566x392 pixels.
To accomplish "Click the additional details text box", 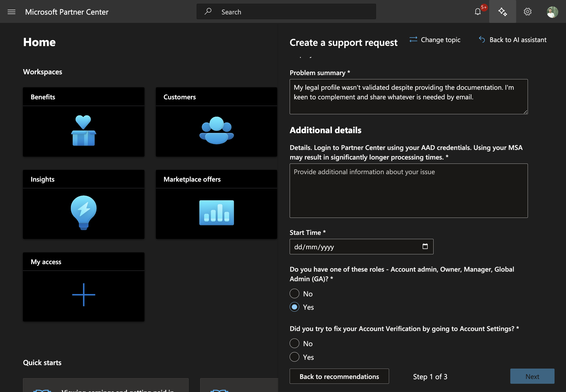I will [409, 191].
